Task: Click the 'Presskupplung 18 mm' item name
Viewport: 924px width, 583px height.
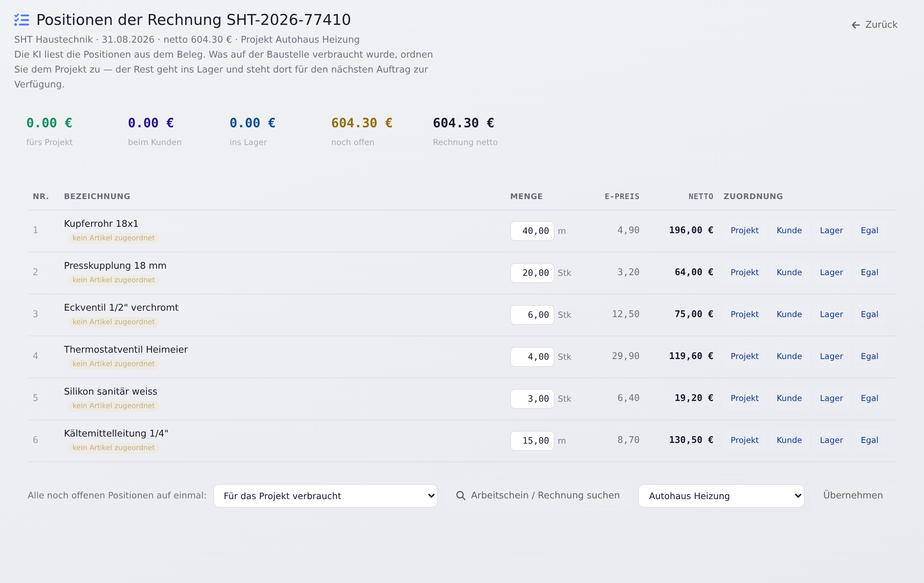Action: (115, 266)
